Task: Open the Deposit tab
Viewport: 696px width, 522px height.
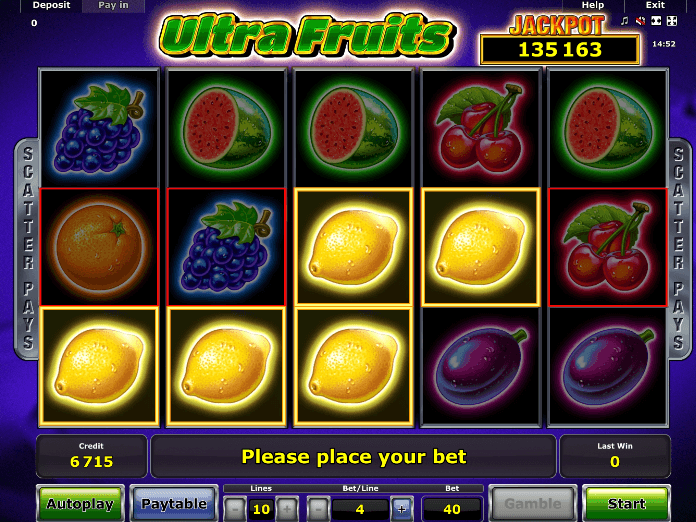Action: [x=51, y=5]
